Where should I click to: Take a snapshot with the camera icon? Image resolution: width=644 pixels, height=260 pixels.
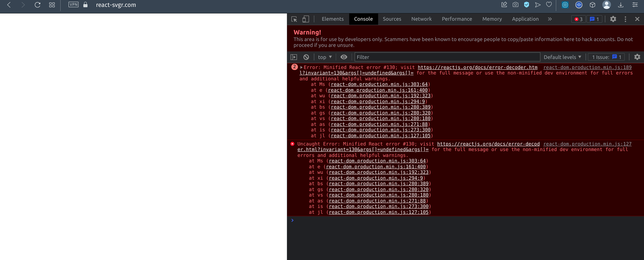(x=516, y=4)
